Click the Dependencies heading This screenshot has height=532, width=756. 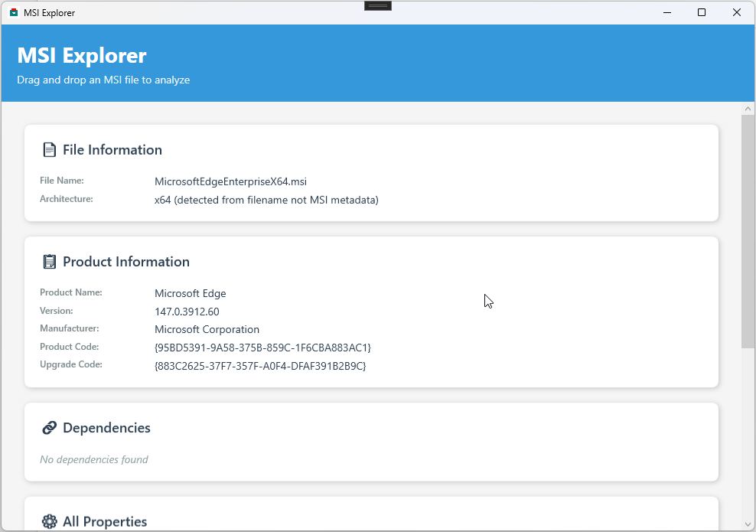pyautogui.click(x=106, y=429)
